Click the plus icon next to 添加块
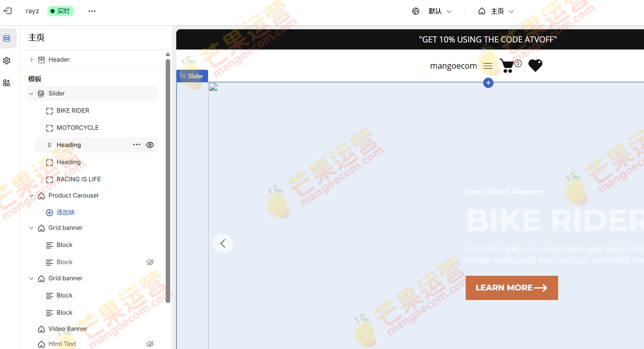644x349 pixels. [49, 213]
